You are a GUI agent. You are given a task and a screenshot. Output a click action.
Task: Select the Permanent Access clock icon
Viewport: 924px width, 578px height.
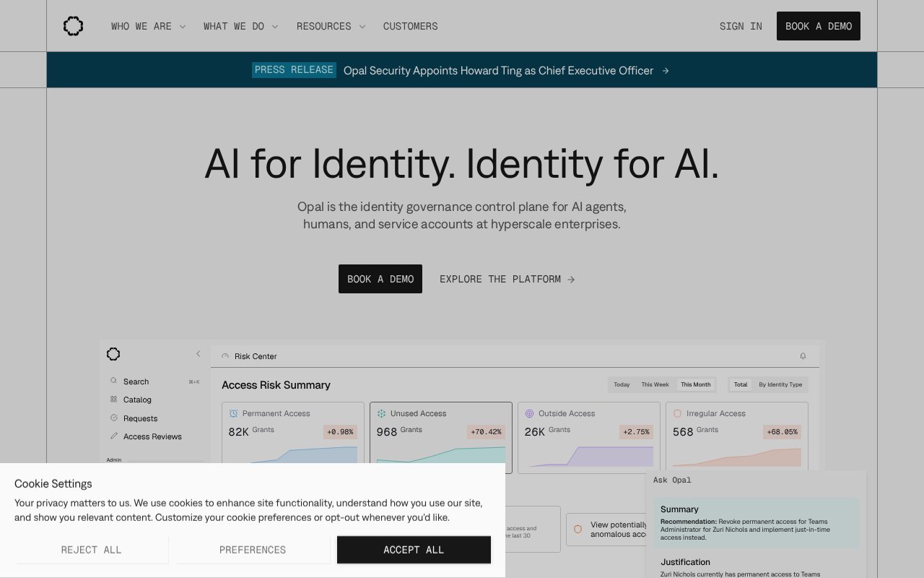click(232, 413)
